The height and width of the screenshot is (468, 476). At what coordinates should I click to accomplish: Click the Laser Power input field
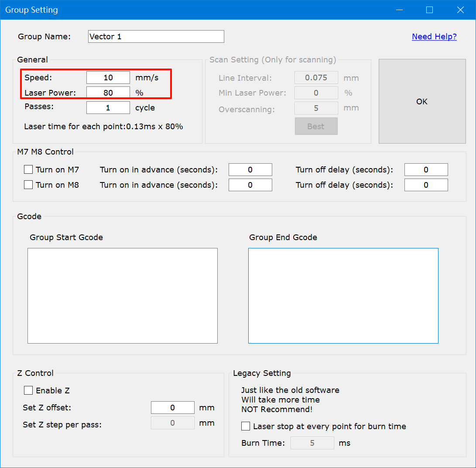108,93
